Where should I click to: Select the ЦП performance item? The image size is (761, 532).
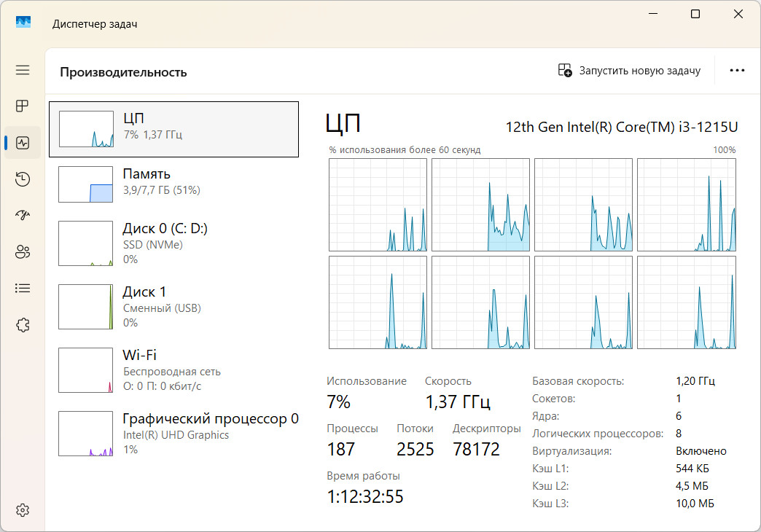(x=173, y=129)
